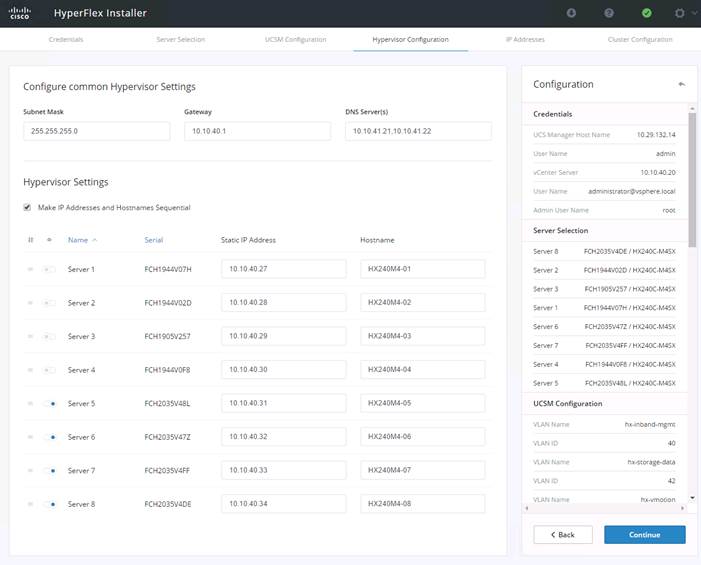Click drag handle icon for Server 5
The height and width of the screenshot is (565, 701).
pyautogui.click(x=30, y=403)
